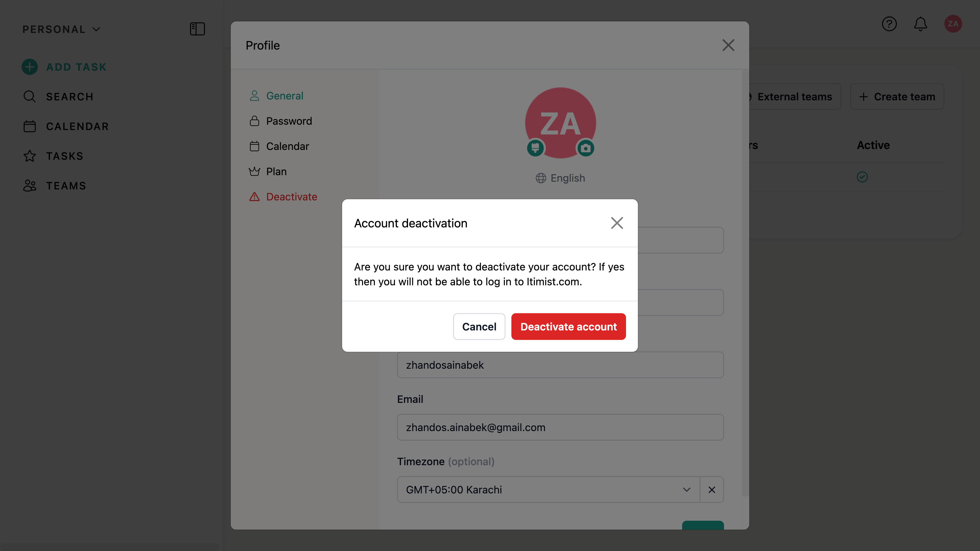Click the globe English language selector
This screenshot has height=551, width=980.
[x=560, y=178]
